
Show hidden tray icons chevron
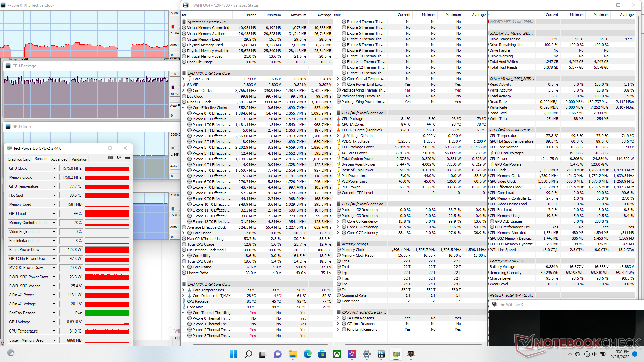569,354
